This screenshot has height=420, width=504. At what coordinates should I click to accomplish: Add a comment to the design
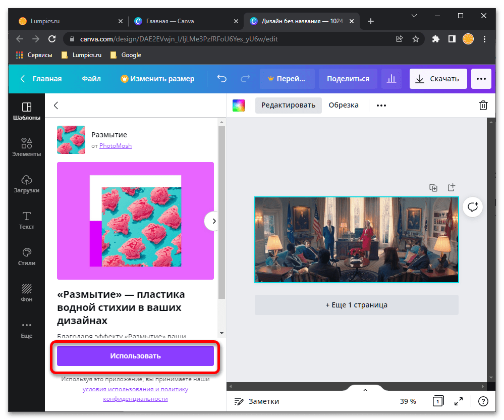point(473,207)
